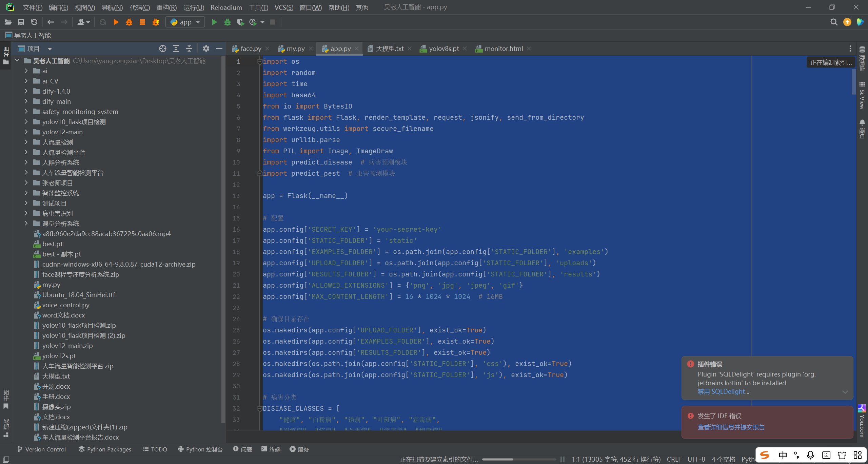Expand all icon in project panel header
The image size is (868, 464).
(176, 49)
